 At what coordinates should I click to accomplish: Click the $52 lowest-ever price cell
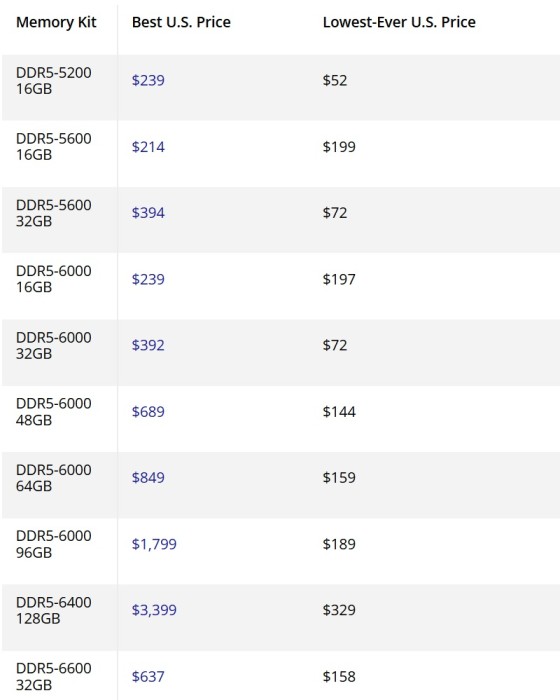pos(335,80)
